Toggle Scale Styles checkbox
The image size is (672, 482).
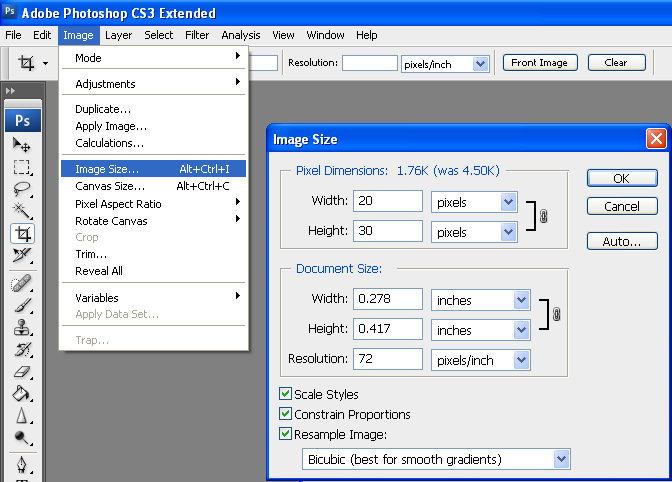[285, 393]
